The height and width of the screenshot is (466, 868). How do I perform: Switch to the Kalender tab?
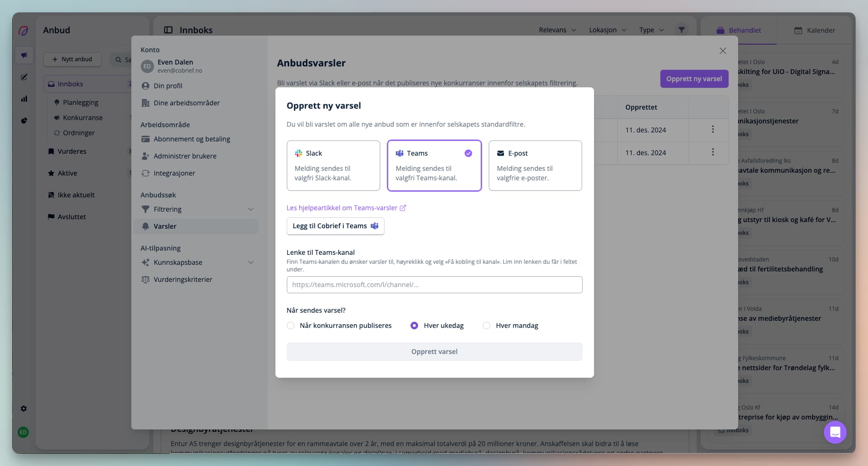(814, 30)
